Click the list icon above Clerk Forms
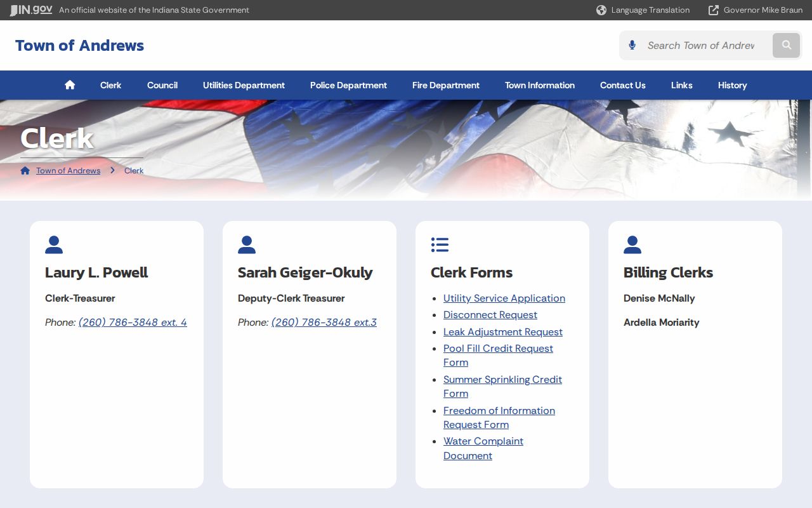The image size is (812, 508). pos(440,244)
